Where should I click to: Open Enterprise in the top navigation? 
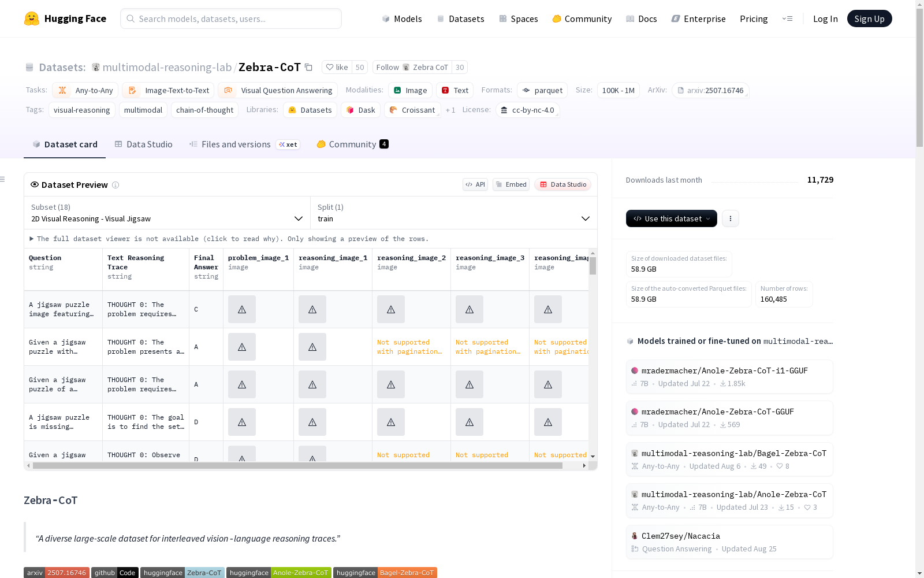coord(698,18)
